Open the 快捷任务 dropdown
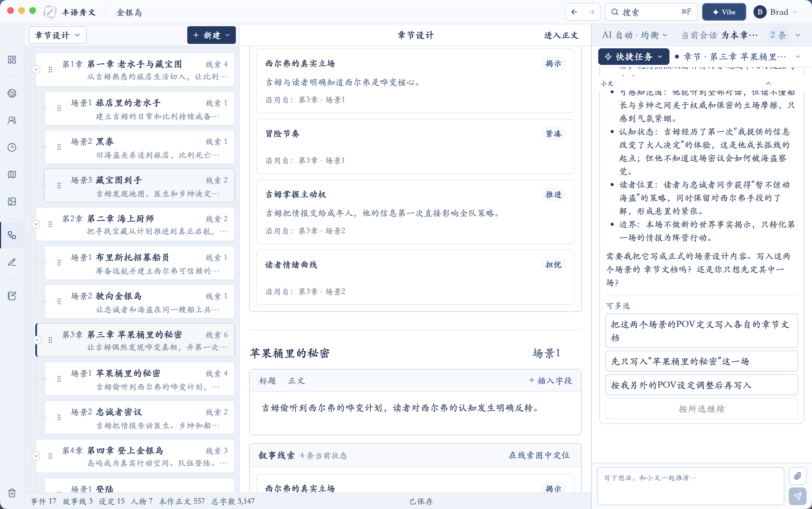The height and width of the screenshot is (509, 812). coord(634,57)
